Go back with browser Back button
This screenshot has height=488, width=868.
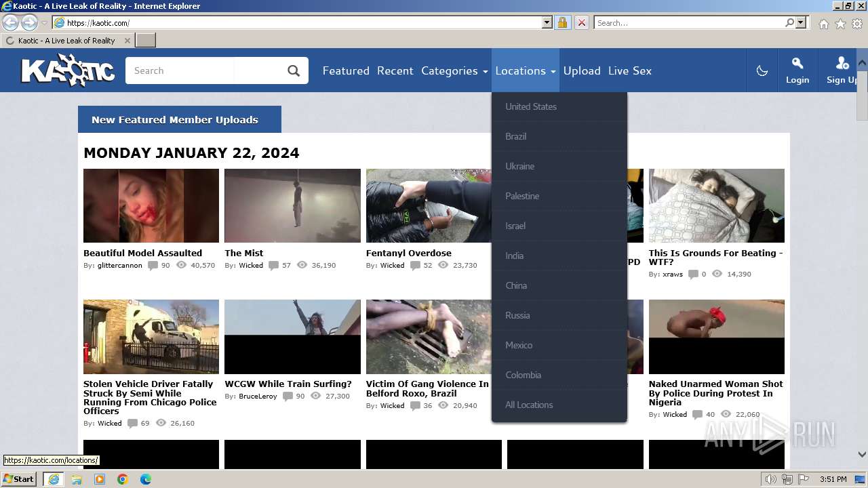point(11,22)
